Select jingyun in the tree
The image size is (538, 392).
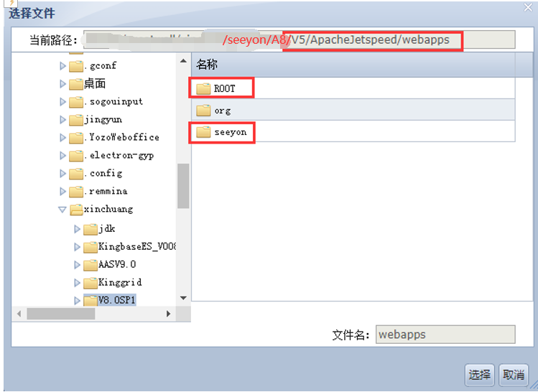pyautogui.click(x=103, y=120)
